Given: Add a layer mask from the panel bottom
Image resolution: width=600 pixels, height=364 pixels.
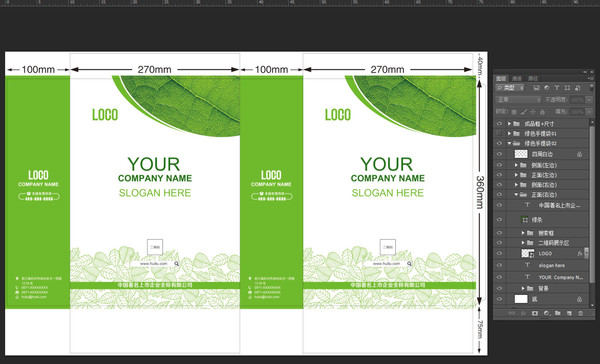Looking at the screenshot, I should [x=535, y=313].
